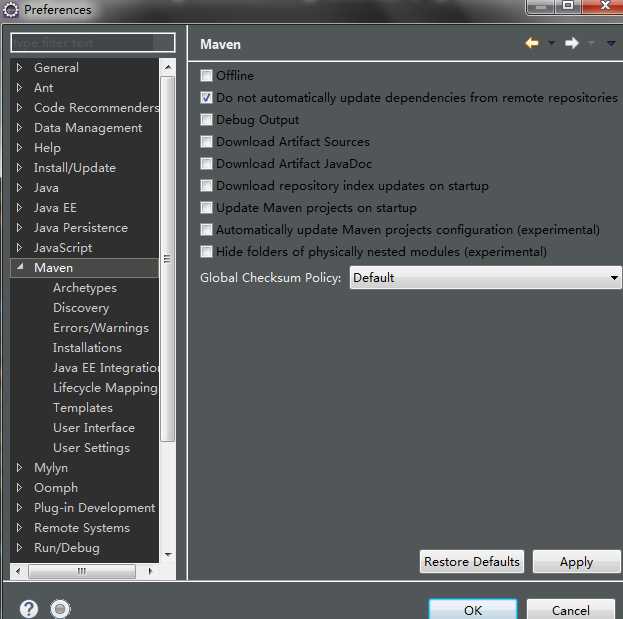Expand the Install/Update node
This screenshot has width=623, height=619.
click(x=19, y=167)
